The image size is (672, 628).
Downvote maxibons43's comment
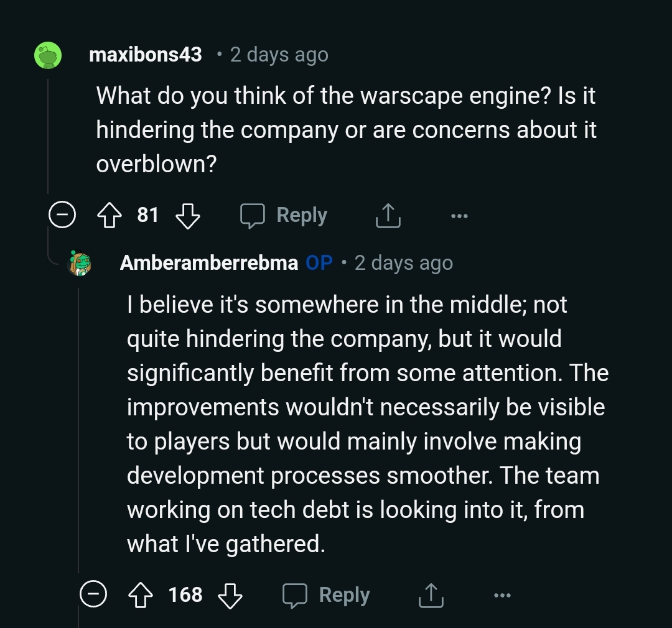(188, 215)
